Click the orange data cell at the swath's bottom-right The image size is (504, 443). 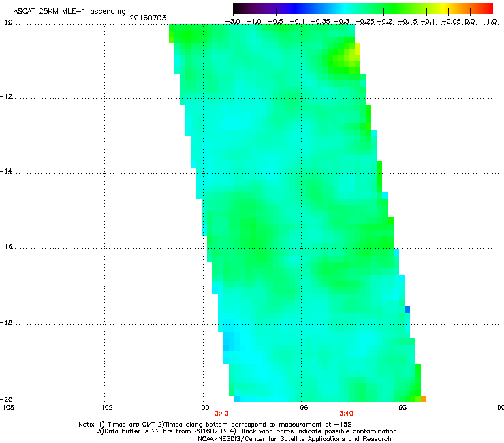(424, 399)
